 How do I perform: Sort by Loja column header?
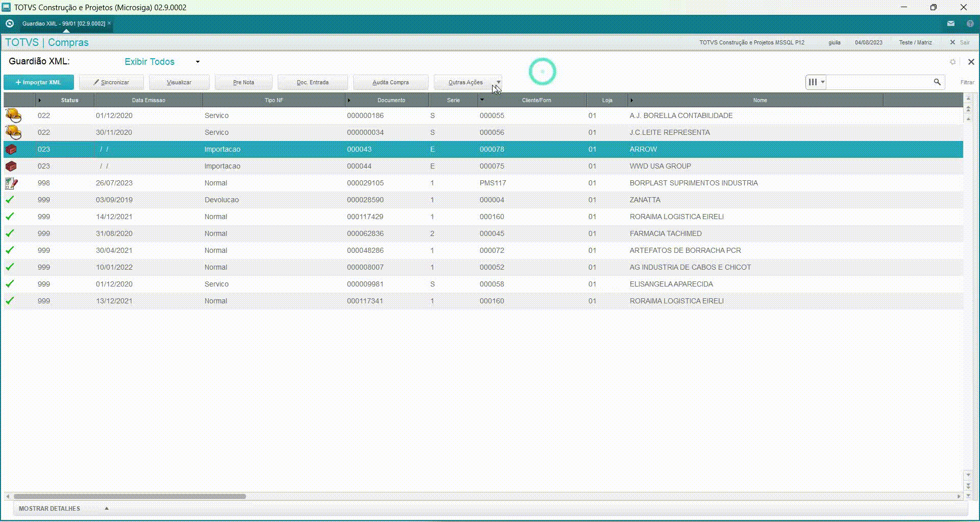pos(607,100)
